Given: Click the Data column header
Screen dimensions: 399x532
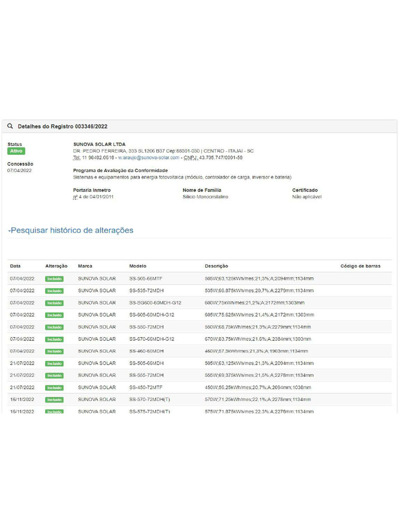Looking at the screenshot, I should point(16,266).
